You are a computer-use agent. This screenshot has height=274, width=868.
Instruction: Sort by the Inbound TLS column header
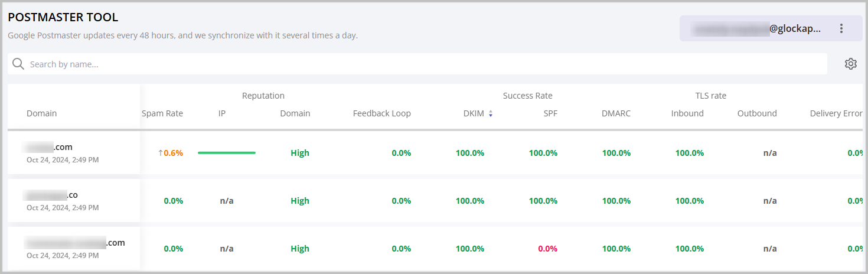[x=687, y=113]
